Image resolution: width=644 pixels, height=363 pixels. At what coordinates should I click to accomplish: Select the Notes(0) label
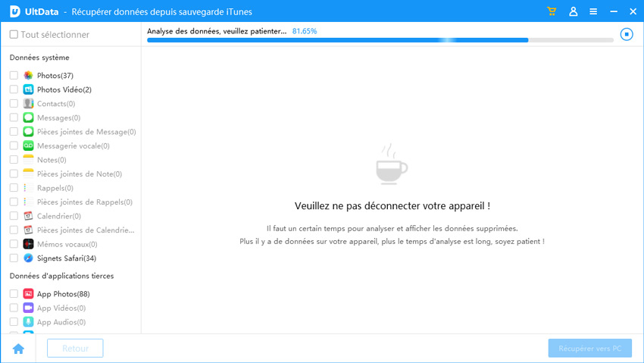point(52,160)
